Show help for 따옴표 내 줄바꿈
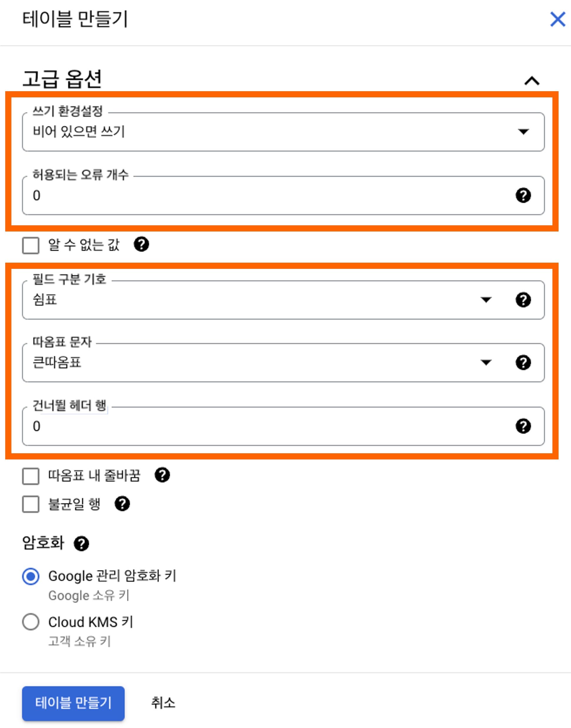 (x=162, y=475)
